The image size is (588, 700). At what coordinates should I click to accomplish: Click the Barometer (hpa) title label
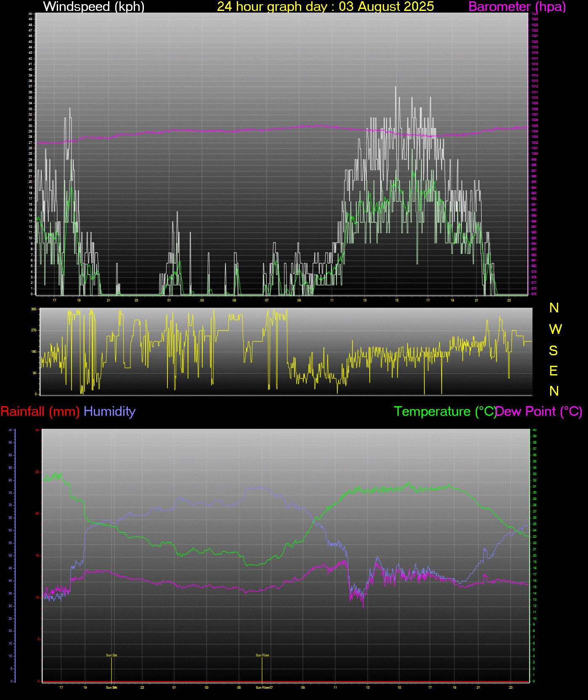tap(517, 6)
